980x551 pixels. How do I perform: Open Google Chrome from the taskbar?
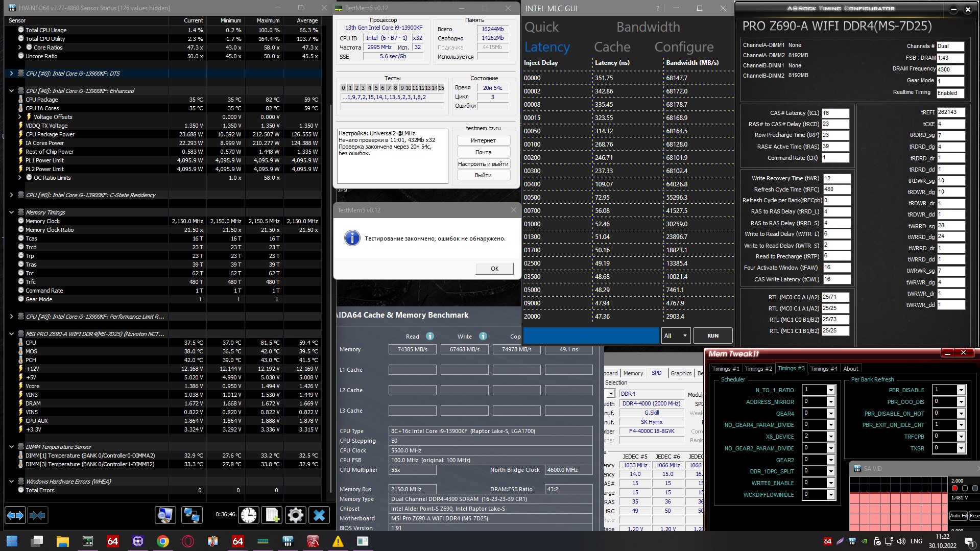coord(163,541)
